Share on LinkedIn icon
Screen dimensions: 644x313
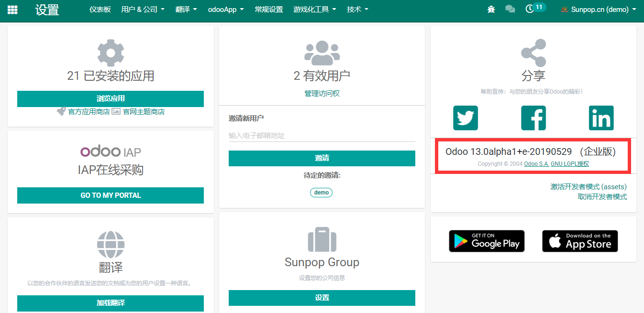click(x=601, y=118)
